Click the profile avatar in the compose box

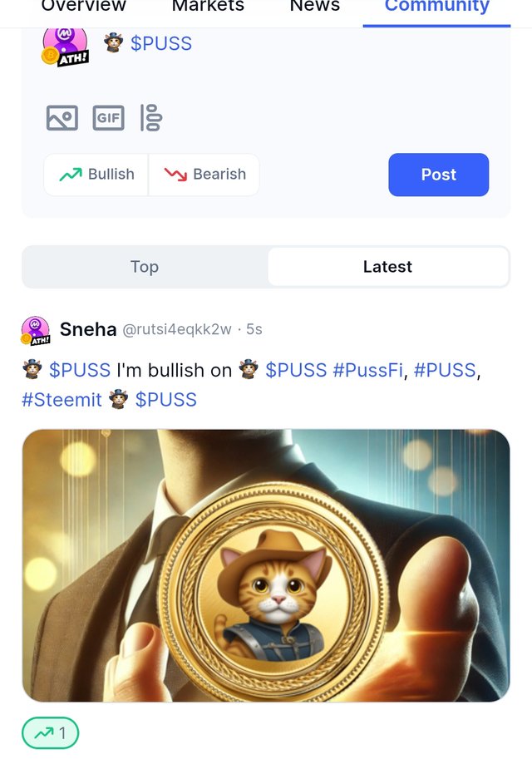pos(66,46)
